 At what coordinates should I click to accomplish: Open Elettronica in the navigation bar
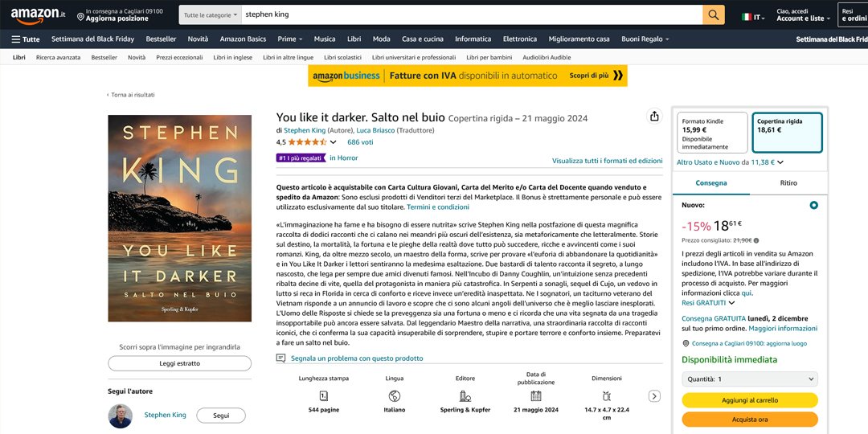point(520,39)
